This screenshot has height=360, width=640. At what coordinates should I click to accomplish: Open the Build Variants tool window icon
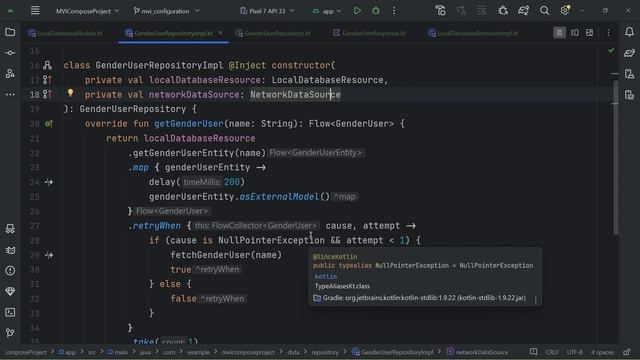click(x=10, y=229)
